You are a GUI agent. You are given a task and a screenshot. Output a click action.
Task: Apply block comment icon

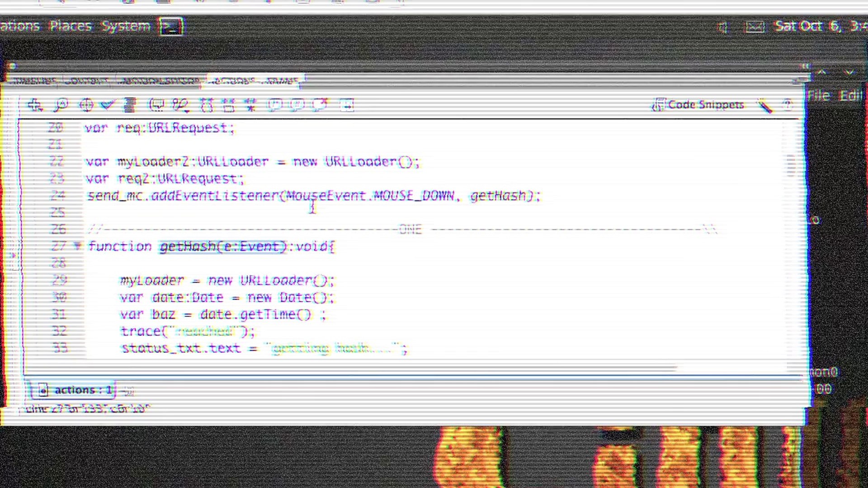(x=274, y=105)
